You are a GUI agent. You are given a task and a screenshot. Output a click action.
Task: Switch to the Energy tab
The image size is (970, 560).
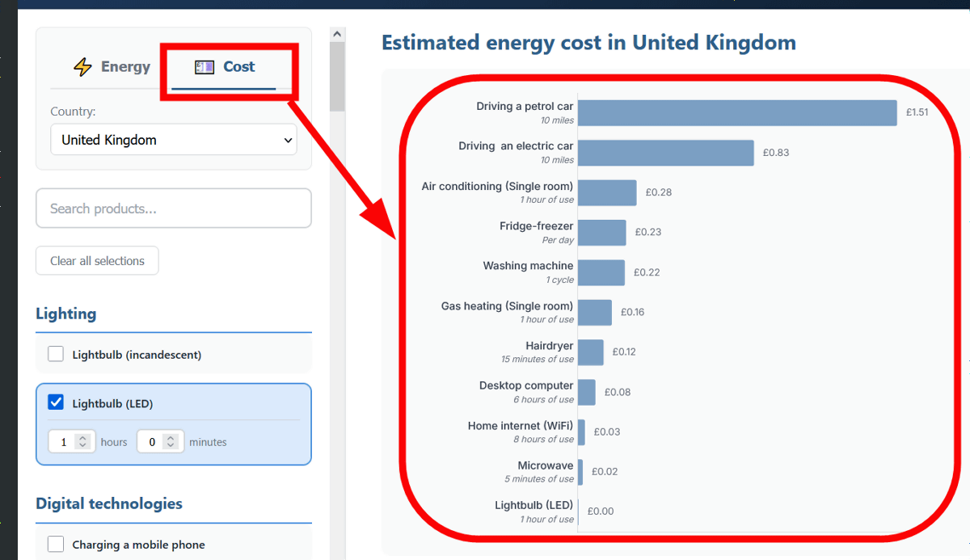112,67
